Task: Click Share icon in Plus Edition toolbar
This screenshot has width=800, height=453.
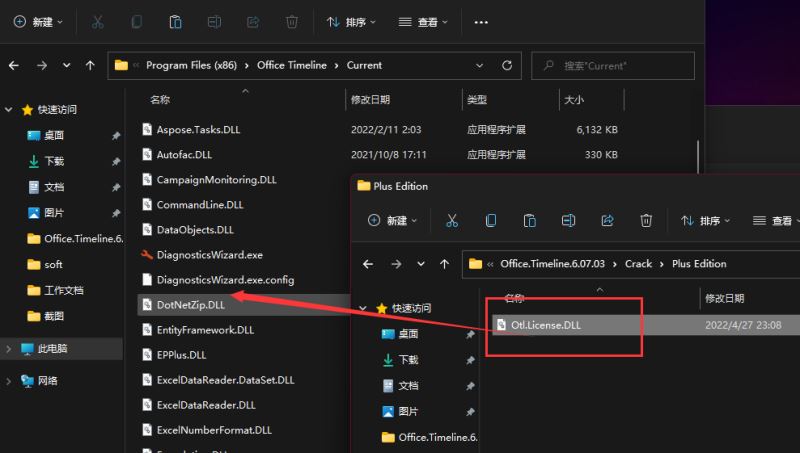Action: 607,220
